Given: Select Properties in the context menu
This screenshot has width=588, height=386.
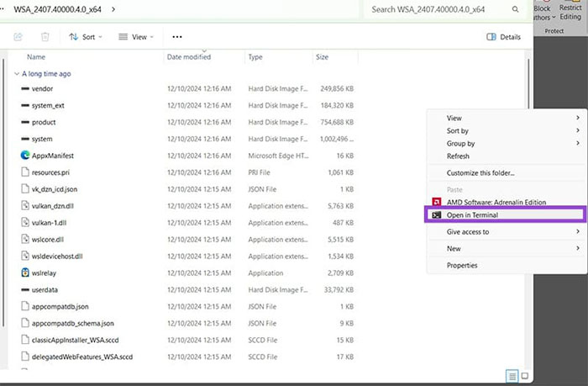Looking at the screenshot, I should pos(462,265).
